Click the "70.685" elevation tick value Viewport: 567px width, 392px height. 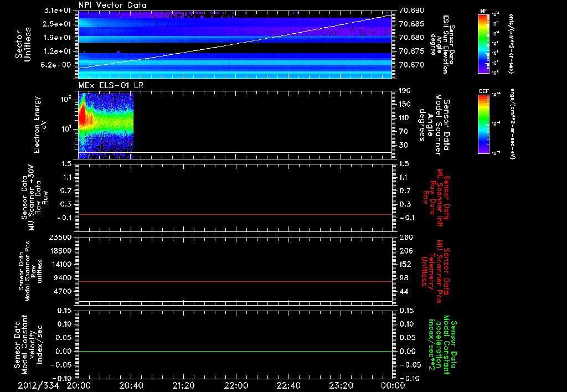tap(411, 24)
